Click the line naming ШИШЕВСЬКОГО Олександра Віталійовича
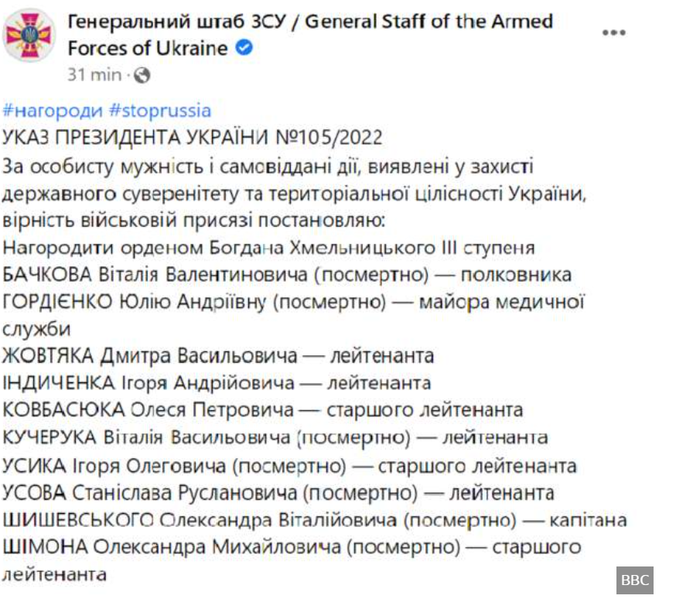This screenshot has width=676, height=616. click(314, 520)
